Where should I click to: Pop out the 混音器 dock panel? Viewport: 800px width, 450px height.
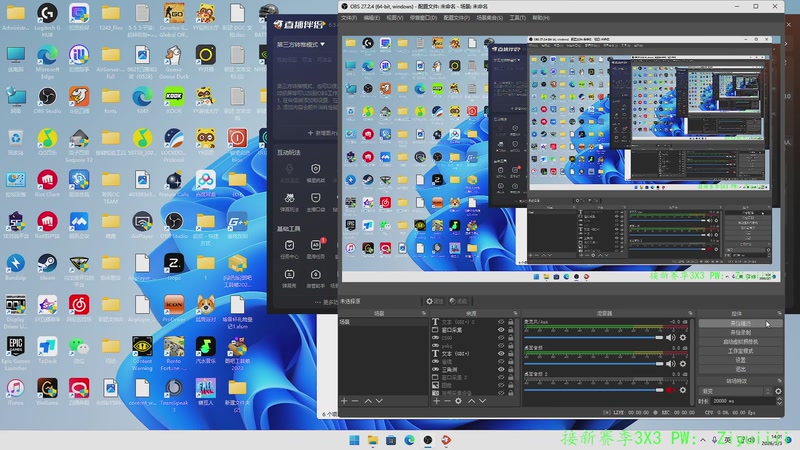point(690,313)
